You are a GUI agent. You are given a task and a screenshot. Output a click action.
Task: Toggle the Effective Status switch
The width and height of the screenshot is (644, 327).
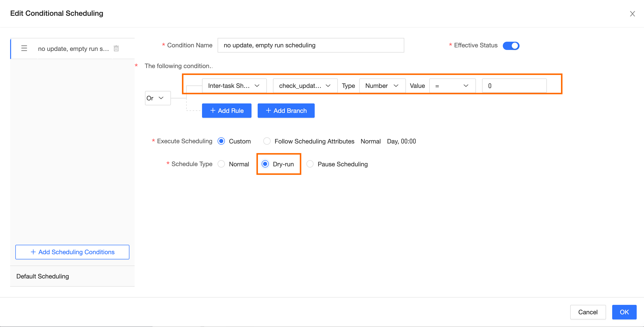tap(511, 46)
